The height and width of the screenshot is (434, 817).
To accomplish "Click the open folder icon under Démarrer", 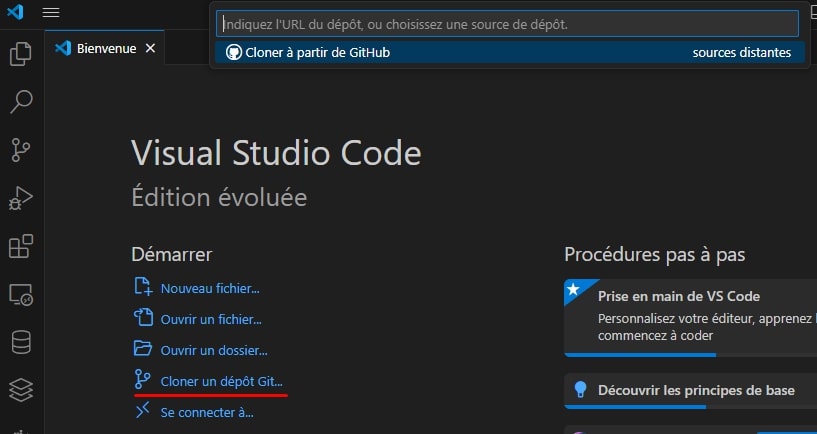I will click(x=143, y=348).
